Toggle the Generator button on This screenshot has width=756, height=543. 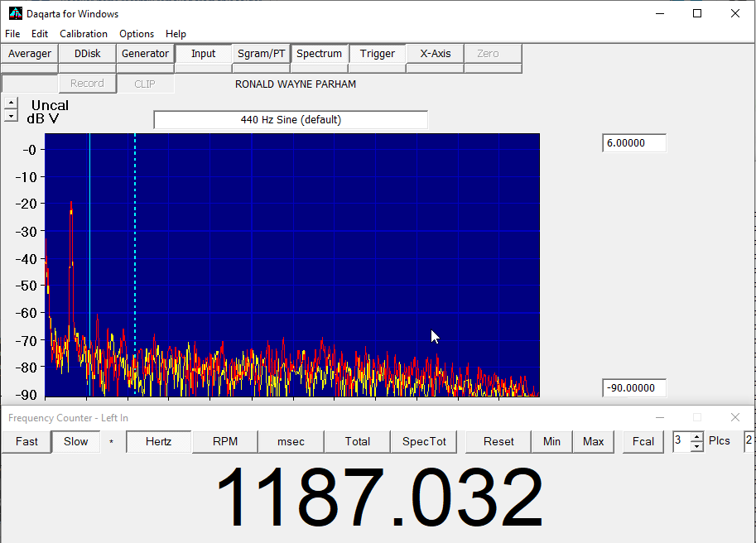click(145, 54)
